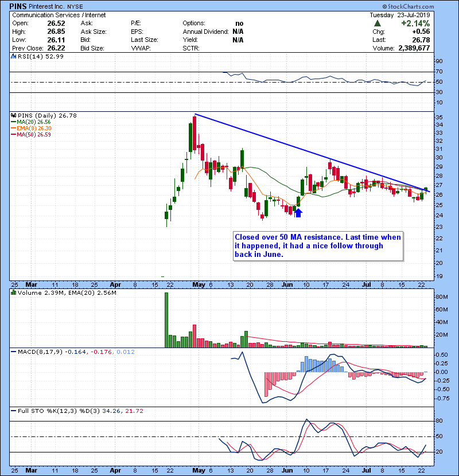Click the 'Bid Size:' label
The width and height of the screenshot is (459, 476).
coord(92,48)
